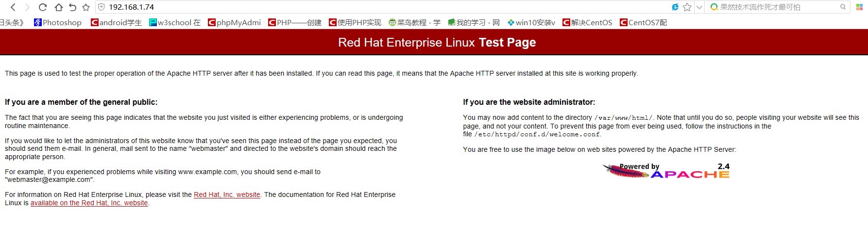
Task: Open the 我的学习 bookmark
Action: pyautogui.click(x=474, y=22)
